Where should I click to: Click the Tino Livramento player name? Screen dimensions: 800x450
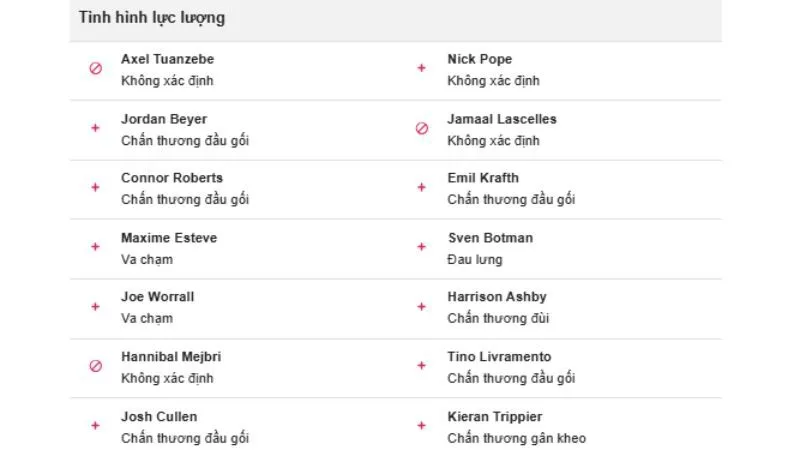point(499,357)
